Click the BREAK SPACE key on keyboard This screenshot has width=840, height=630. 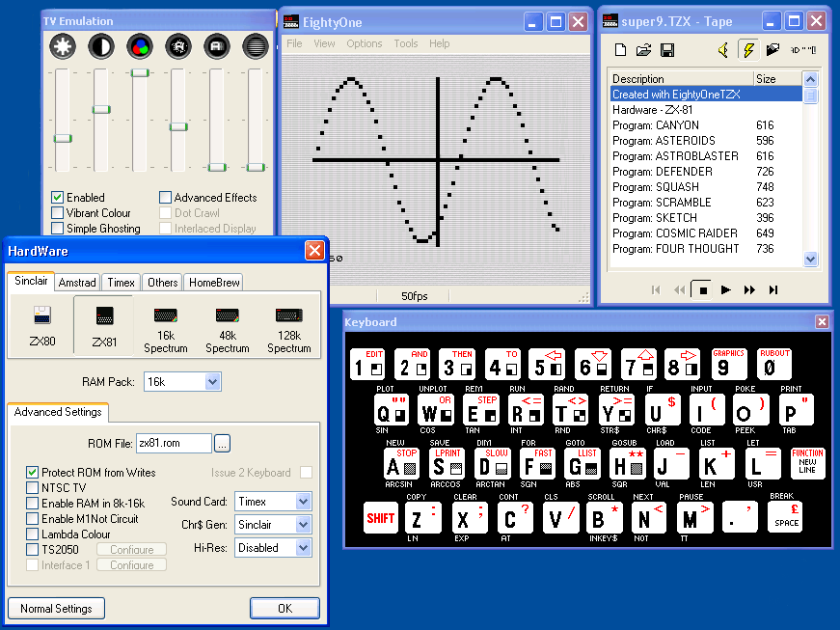785,517
